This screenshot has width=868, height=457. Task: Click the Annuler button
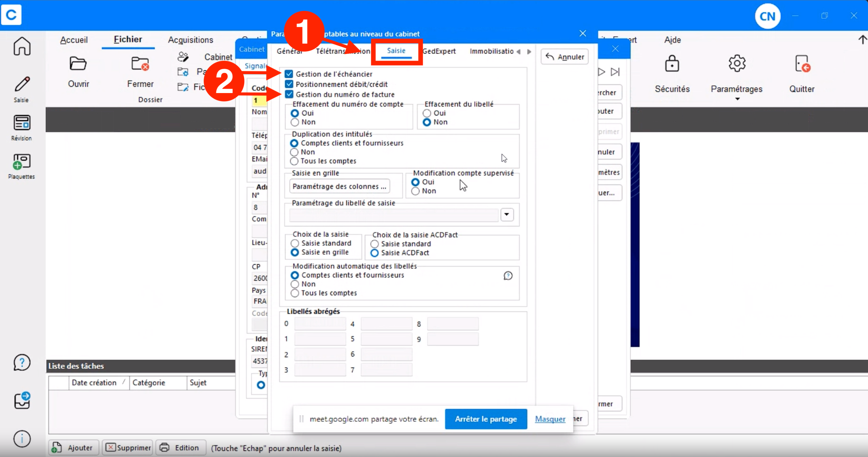(x=564, y=57)
